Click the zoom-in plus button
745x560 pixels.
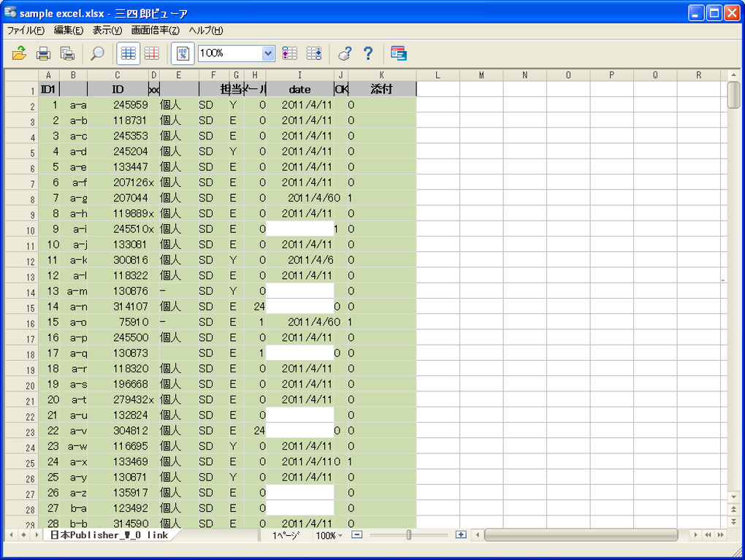tap(460, 535)
